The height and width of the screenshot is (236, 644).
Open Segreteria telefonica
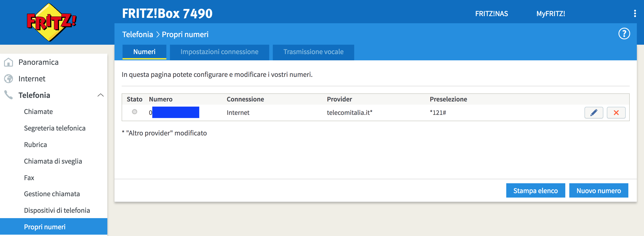[55, 128]
